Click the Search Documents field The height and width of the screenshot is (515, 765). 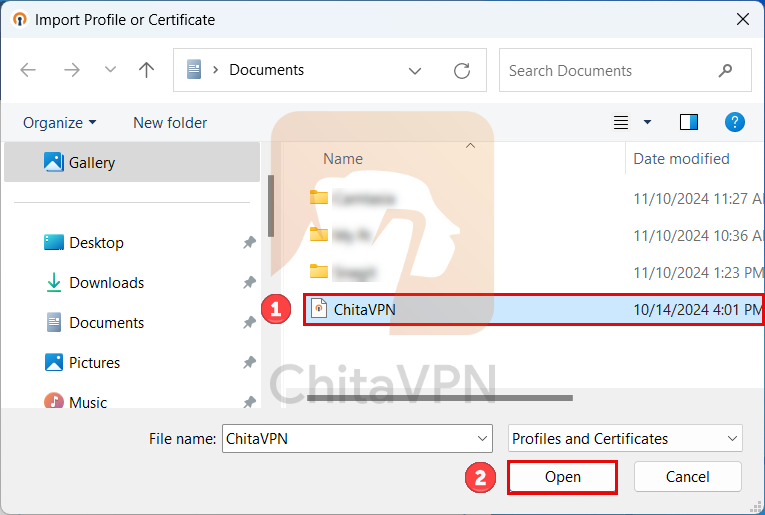[610, 70]
